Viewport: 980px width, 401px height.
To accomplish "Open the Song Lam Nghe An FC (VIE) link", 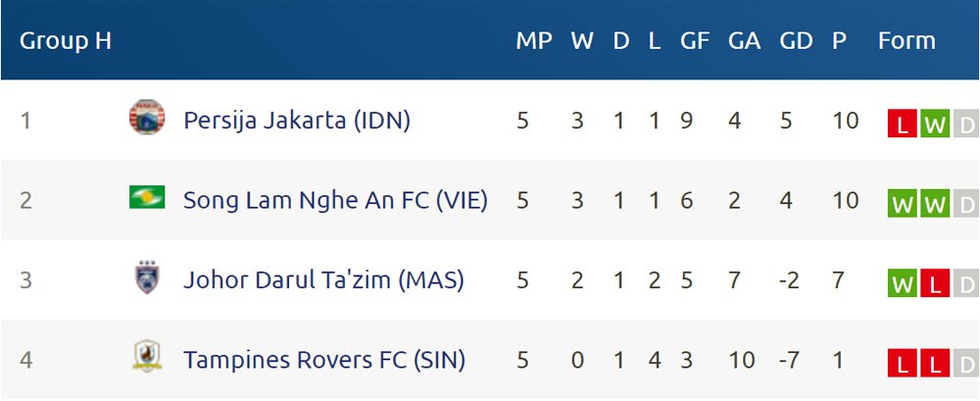I will [x=335, y=200].
